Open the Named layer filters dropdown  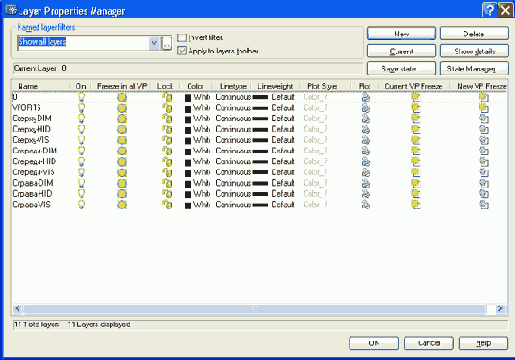(154, 43)
